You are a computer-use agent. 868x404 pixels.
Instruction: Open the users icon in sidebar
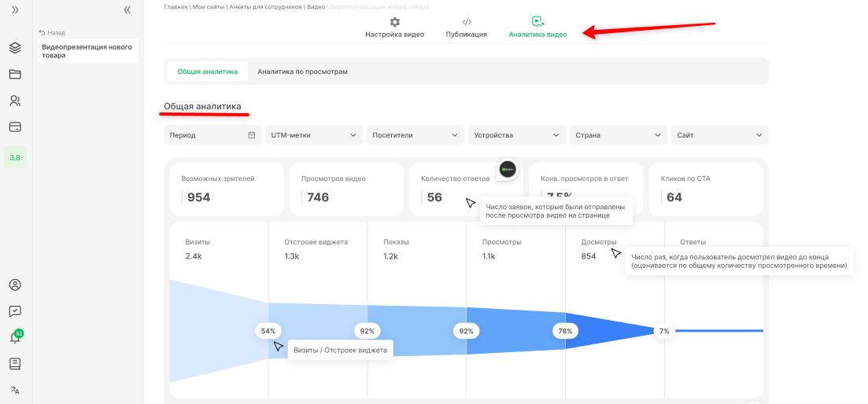pyautogui.click(x=15, y=101)
